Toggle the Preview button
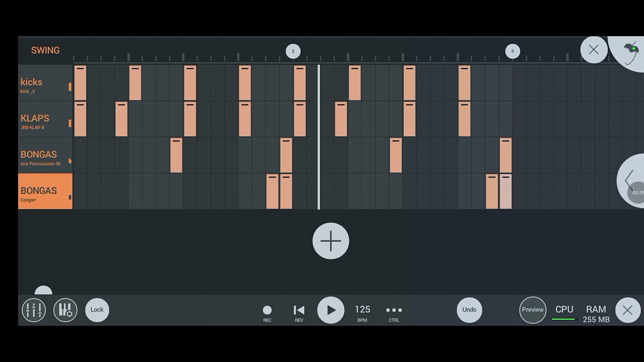 click(532, 310)
